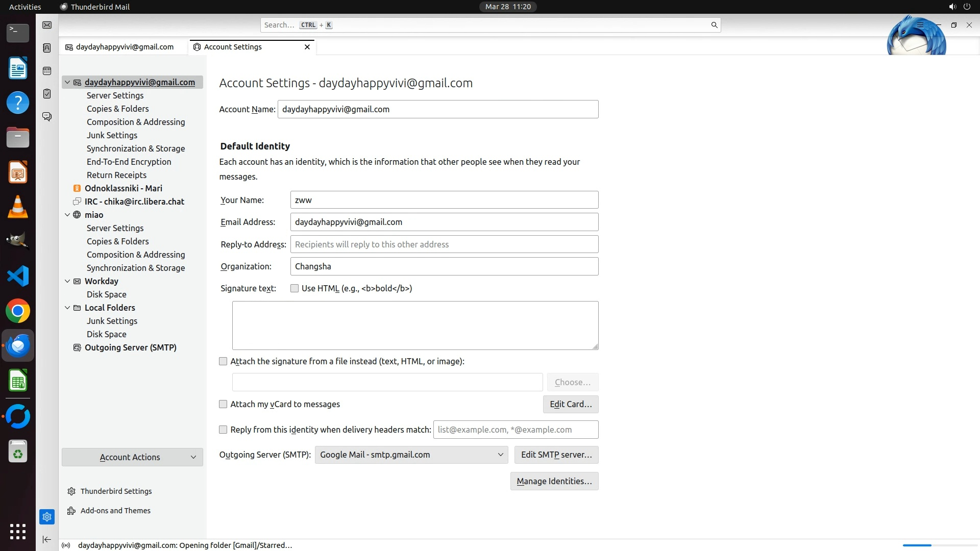
Task: Collapse the miao account tree
Action: click(x=67, y=215)
